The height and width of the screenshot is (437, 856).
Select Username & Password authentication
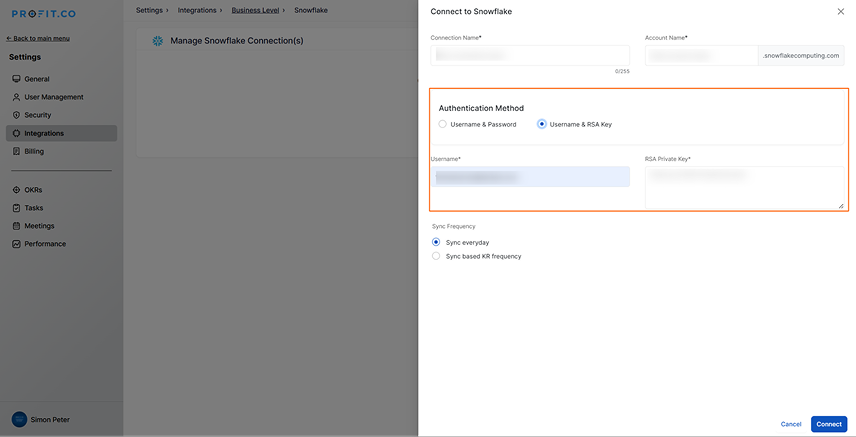(443, 124)
